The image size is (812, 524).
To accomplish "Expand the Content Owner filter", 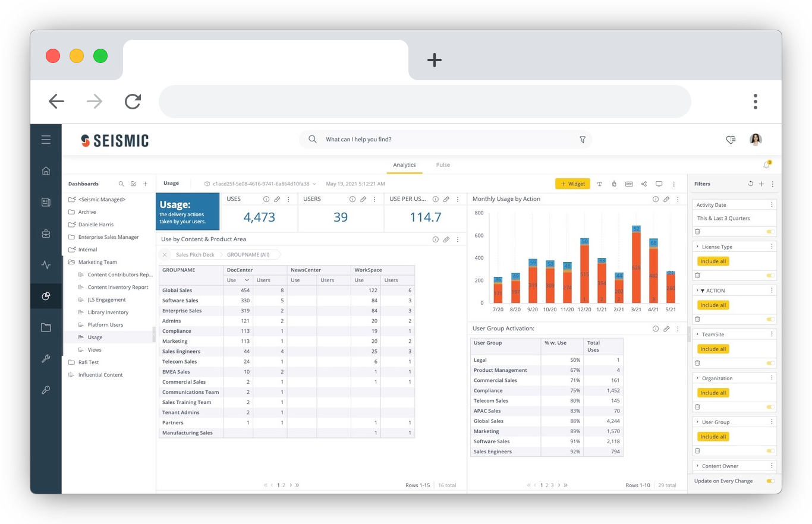I will (697, 466).
